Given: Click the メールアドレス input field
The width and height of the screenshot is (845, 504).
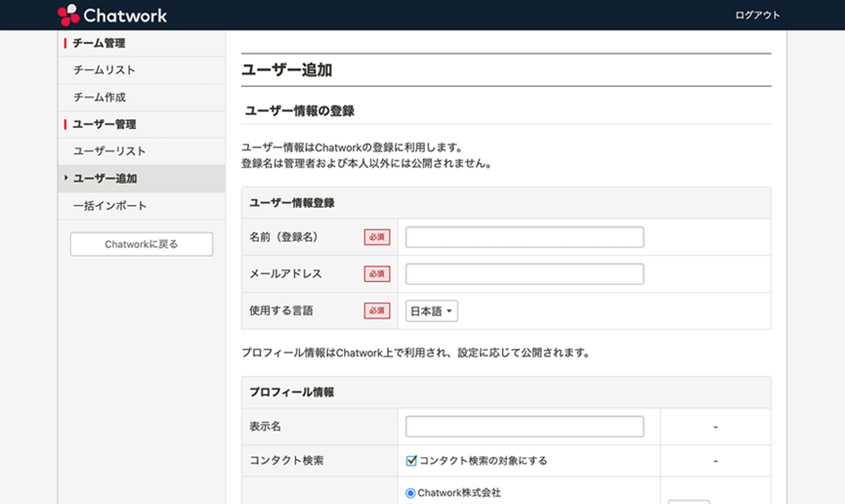Looking at the screenshot, I should (x=524, y=274).
